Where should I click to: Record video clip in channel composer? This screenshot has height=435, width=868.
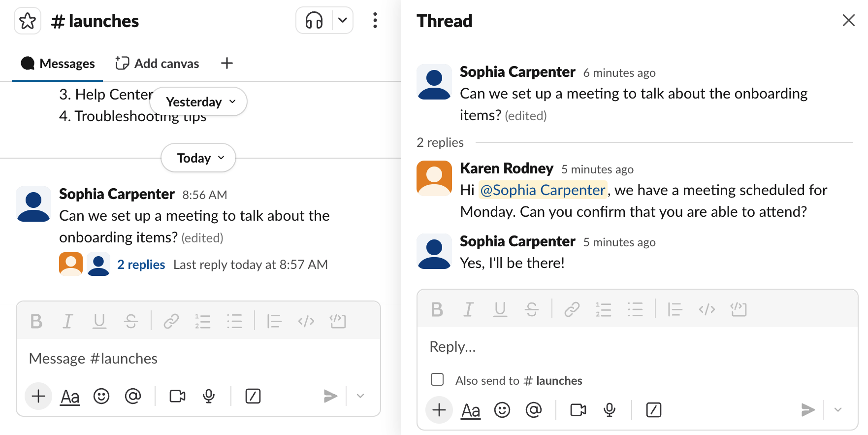[x=177, y=397]
